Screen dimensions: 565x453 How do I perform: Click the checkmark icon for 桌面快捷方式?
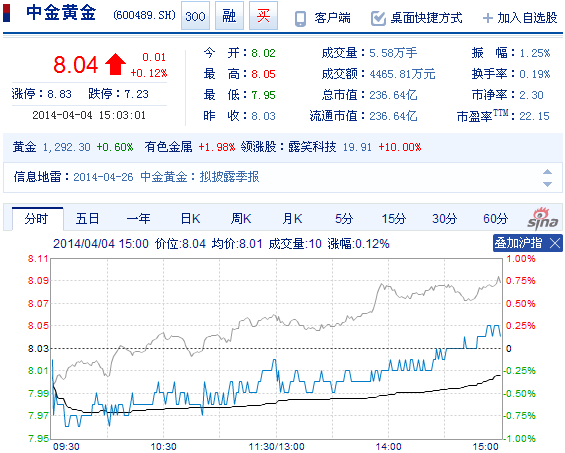378,18
